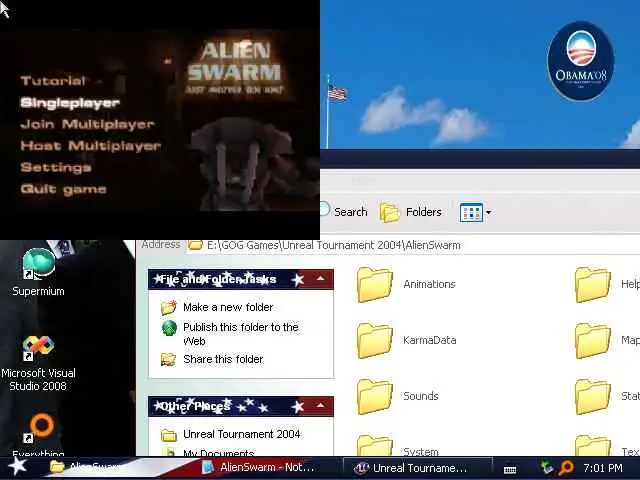Viewport: 640px width, 480px height.
Task: Go to Unreal Tournament 2004 in Other Places
Action: pos(242,434)
